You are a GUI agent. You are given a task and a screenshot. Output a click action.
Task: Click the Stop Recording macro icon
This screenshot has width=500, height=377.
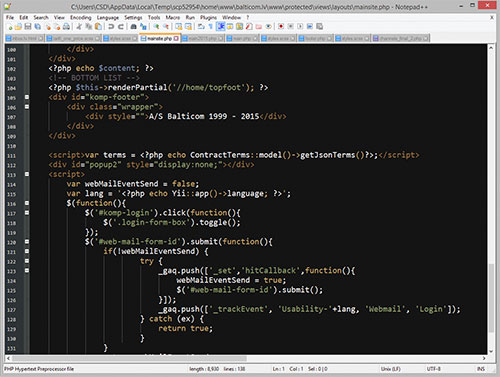click(290, 27)
